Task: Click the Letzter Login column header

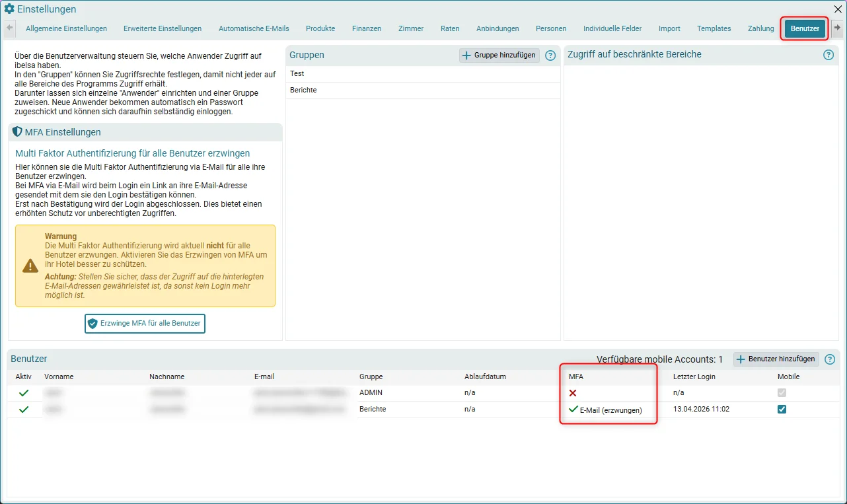Action: [694, 377]
